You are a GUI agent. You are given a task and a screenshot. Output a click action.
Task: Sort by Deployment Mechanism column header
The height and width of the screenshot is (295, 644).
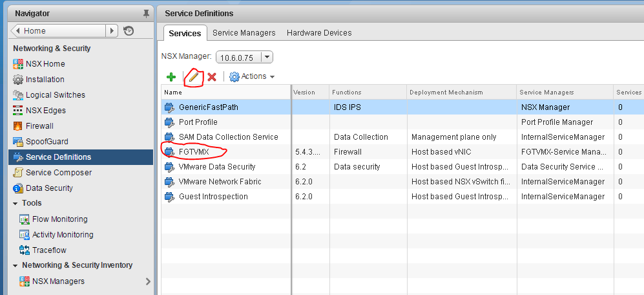[x=462, y=93]
